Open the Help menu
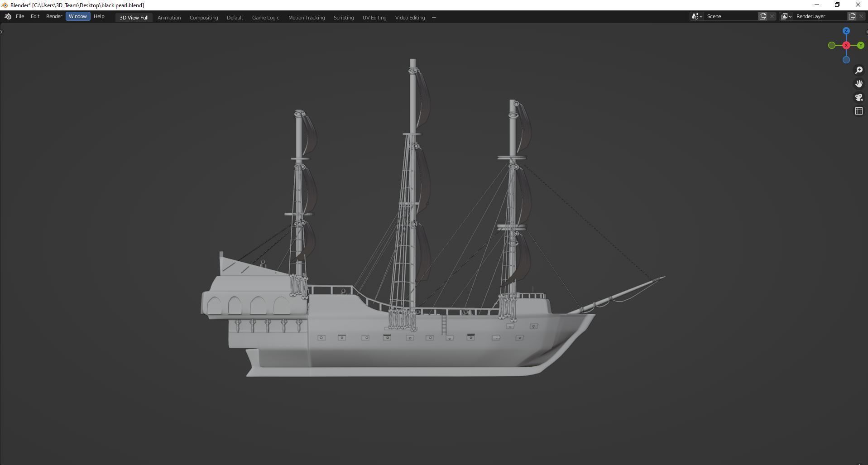Image resolution: width=868 pixels, height=465 pixels. coord(99,16)
